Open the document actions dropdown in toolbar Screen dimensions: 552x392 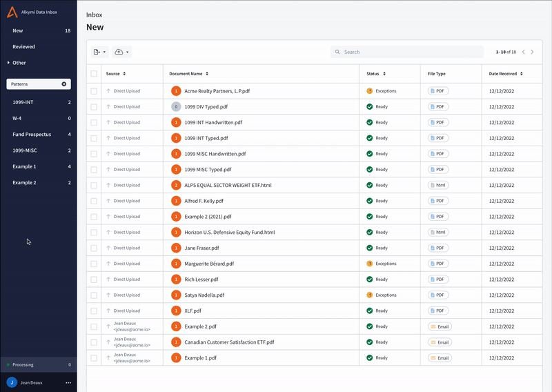pos(99,52)
